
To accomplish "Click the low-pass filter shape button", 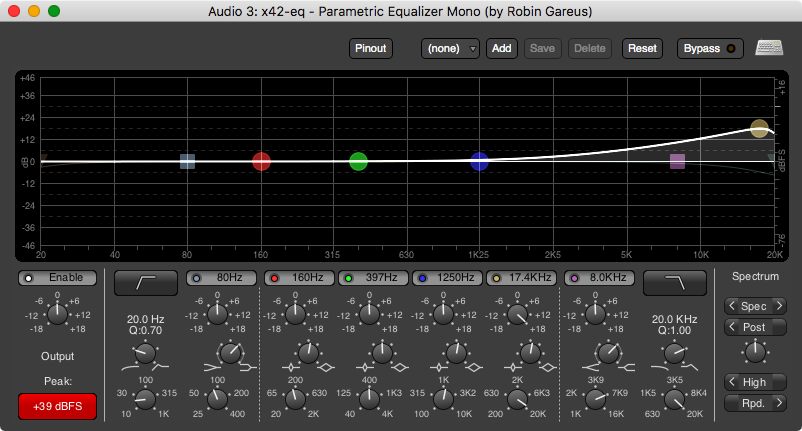I will [673, 282].
